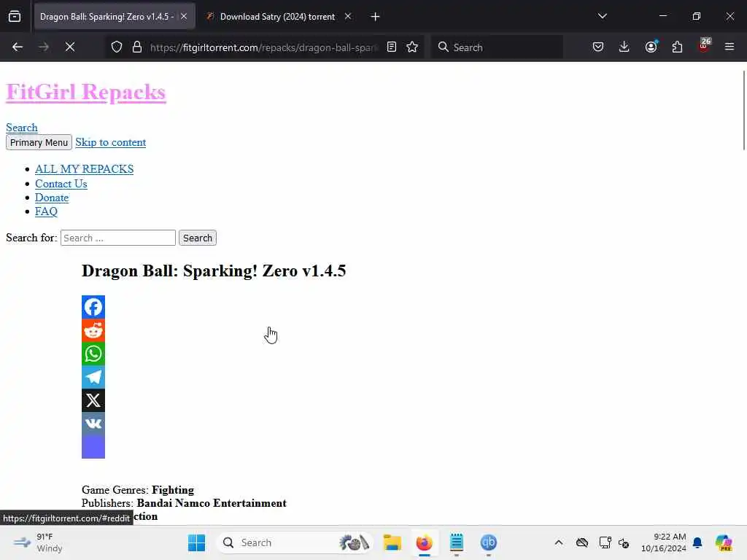This screenshot has width=747, height=560.
Task: Focus the 'Search for' text field
Action: pos(118,238)
